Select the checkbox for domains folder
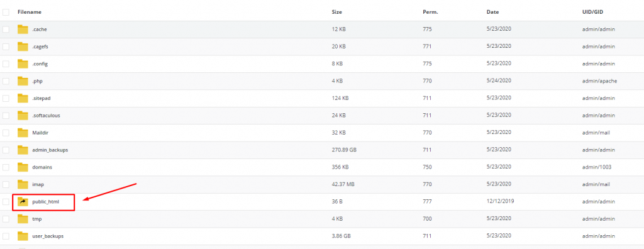Viewport: 644px width, 249px height. (x=6, y=167)
